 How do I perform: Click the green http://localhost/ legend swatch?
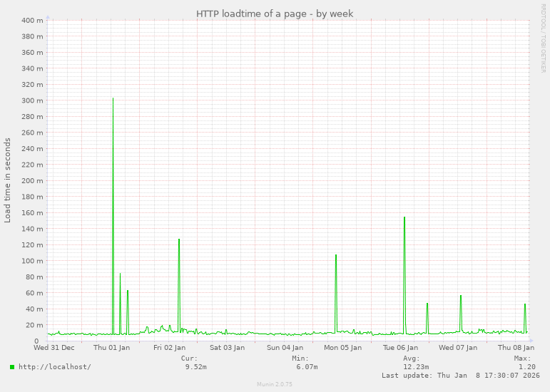click(x=12, y=367)
